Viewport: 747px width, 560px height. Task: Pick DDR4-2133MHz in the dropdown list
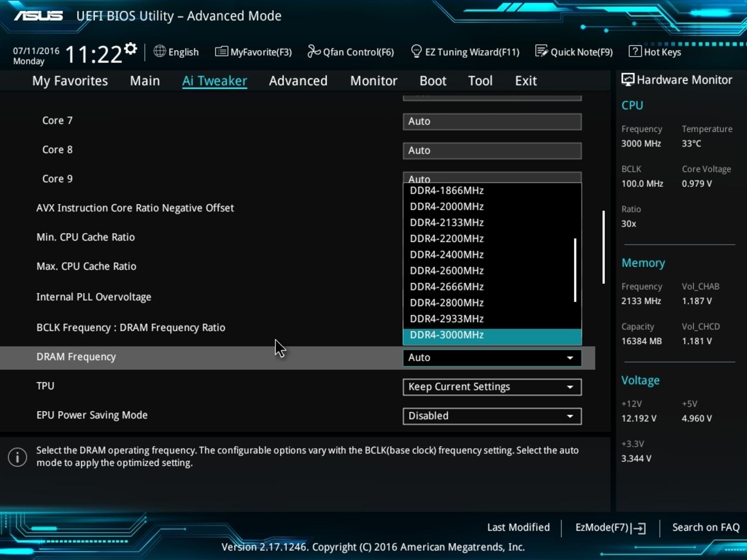tap(492, 222)
